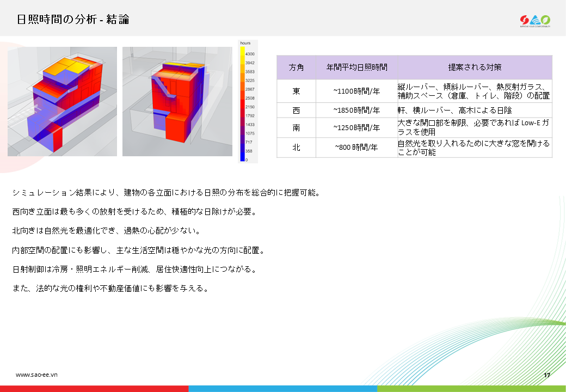Click the paragraph starting with 'シミュレーション結果により'
The image size is (566, 392).
167,193
